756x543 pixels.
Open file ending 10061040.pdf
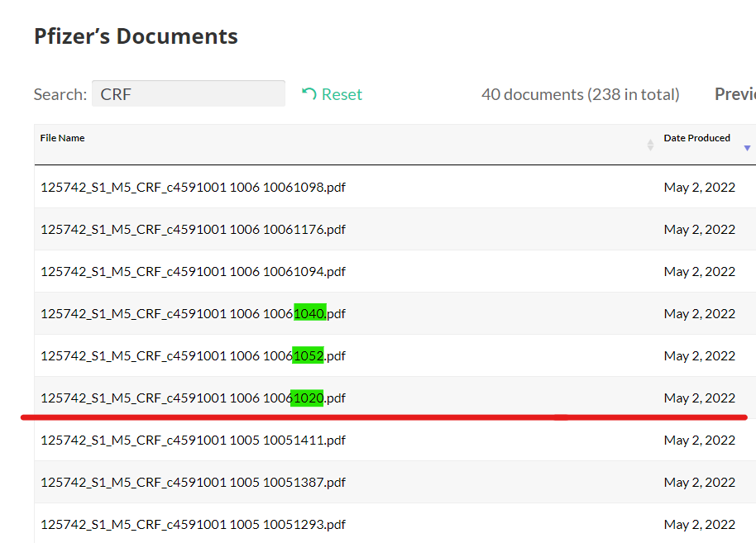193,314
